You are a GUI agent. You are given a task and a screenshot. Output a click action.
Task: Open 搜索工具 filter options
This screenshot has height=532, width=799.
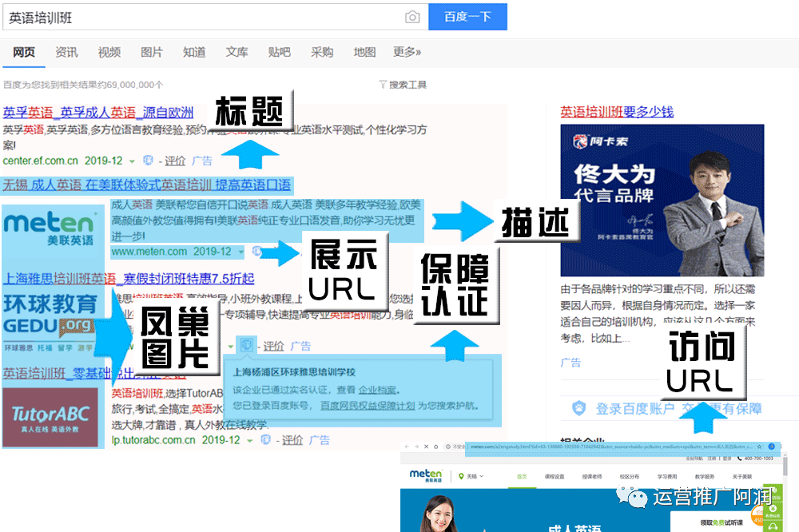403,85
